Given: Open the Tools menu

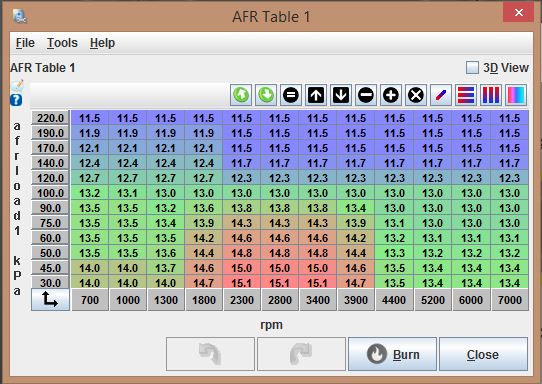Looking at the screenshot, I should [62, 43].
